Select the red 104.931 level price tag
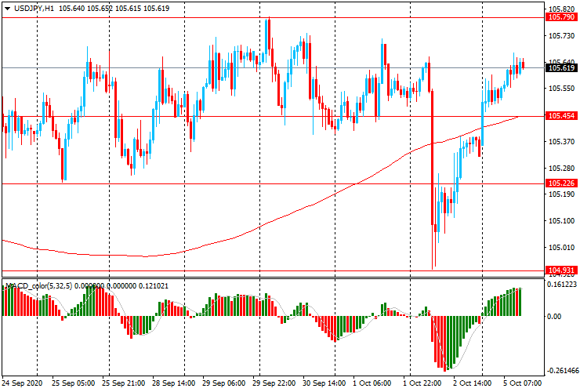This screenshot has height=392, width=580. pos(561,270)
